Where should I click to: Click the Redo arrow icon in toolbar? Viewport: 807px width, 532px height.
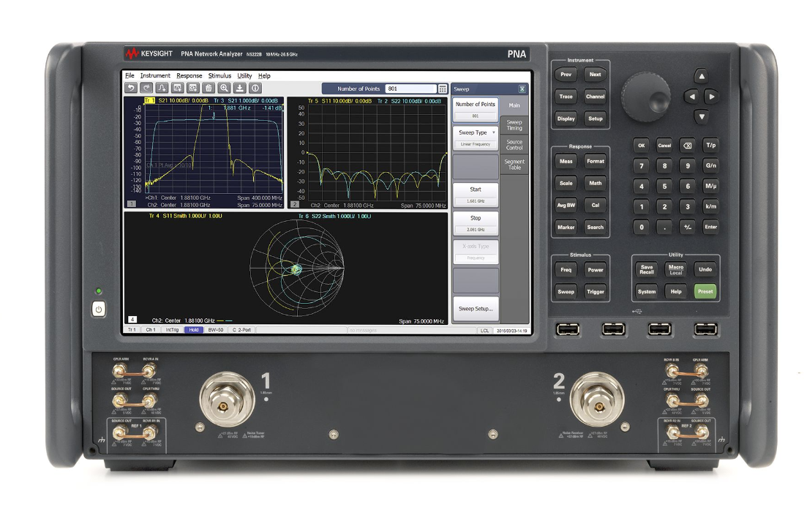[x=147, y=89]
